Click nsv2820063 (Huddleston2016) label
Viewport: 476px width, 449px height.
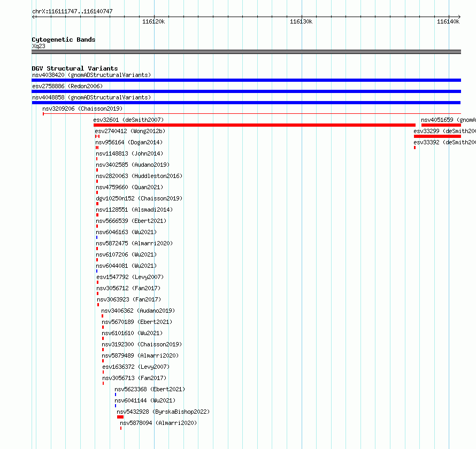click(x=139, y=176)
